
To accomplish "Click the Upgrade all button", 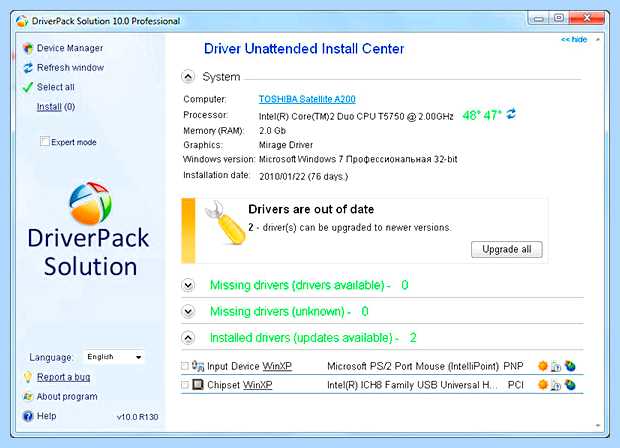I will click(507, 250).
